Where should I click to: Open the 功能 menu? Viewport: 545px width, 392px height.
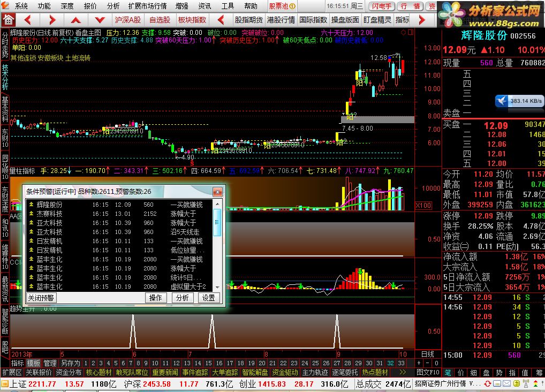tap(44, 6)
